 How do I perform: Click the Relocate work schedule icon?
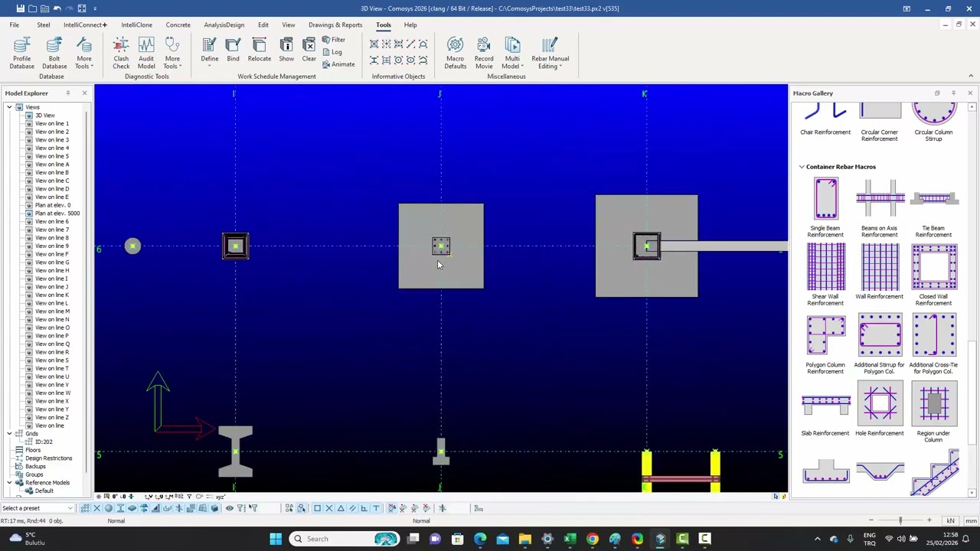coord(259,50)
